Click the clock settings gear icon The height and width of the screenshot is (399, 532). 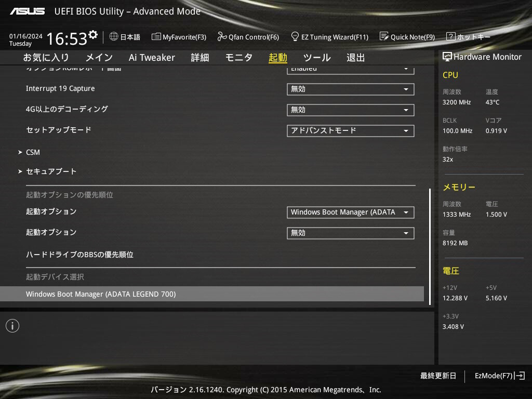(x=93, y=35)
